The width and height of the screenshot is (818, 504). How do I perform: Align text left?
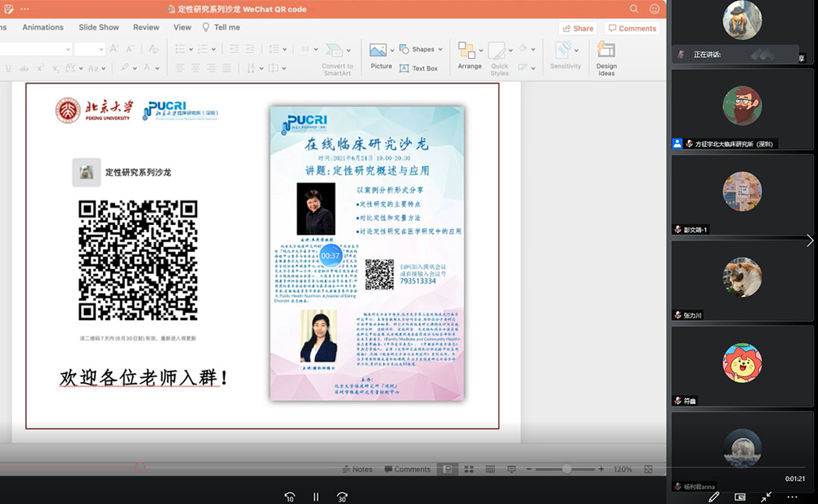pyautogui.click(x=180, y=68)
